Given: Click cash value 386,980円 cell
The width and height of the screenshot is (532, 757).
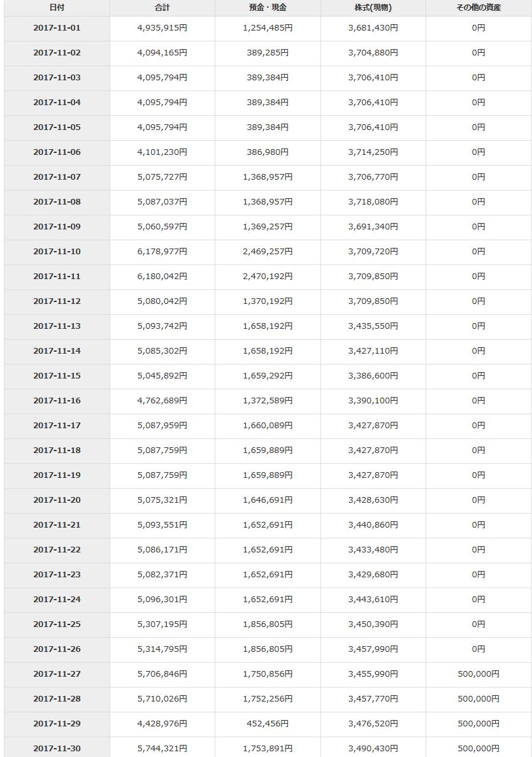Looking at the screenshot, I should (268, 152).
